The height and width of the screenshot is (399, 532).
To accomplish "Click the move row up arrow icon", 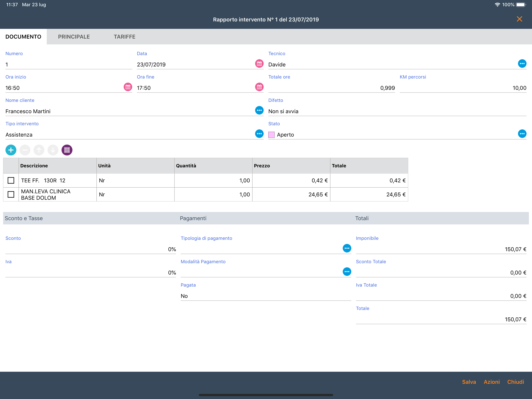I will [x=39, y=150].
